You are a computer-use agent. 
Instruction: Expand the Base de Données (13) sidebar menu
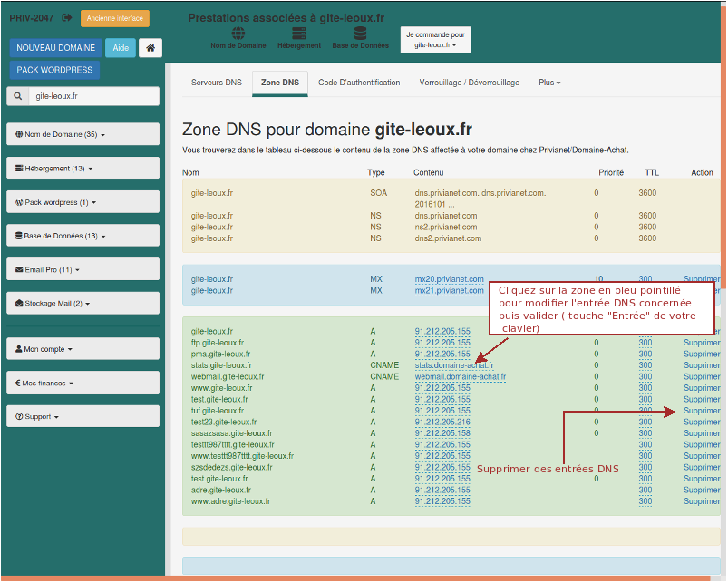coord(83,236)
